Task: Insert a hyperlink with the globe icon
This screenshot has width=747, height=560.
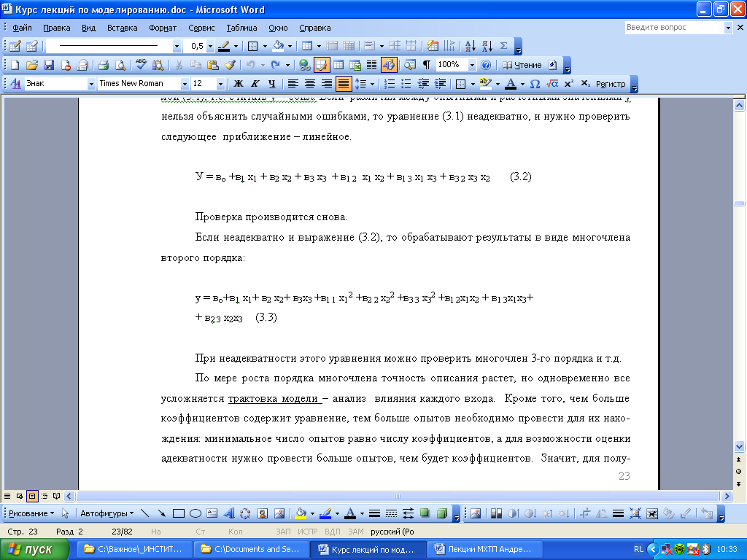Action: (304, 65)
